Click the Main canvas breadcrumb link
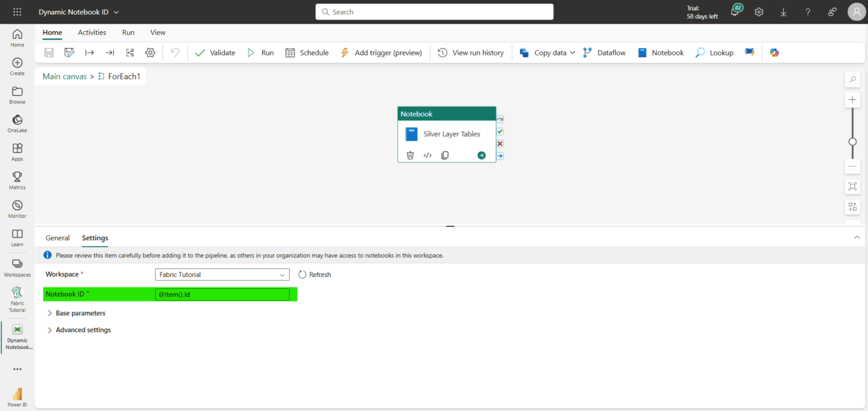The height and width of the screenshot is (411, 868). coord(64,76)
